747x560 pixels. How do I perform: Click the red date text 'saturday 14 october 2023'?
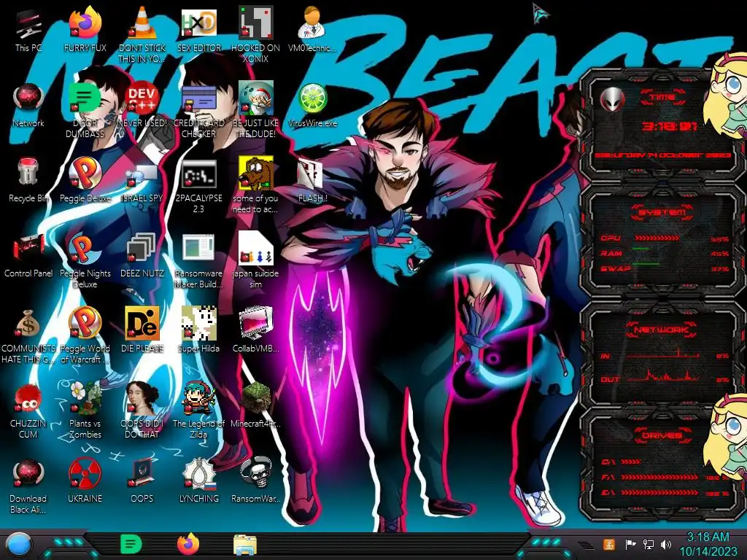(662, 155)
